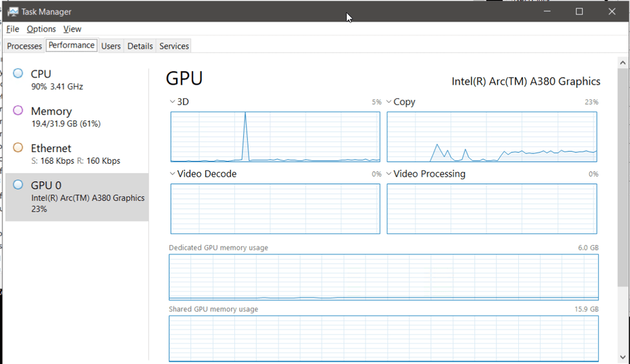The height and width of the screenshot is (364, 630).
Task: Select the GPU 0 circle icon
Action: [18, 185]
